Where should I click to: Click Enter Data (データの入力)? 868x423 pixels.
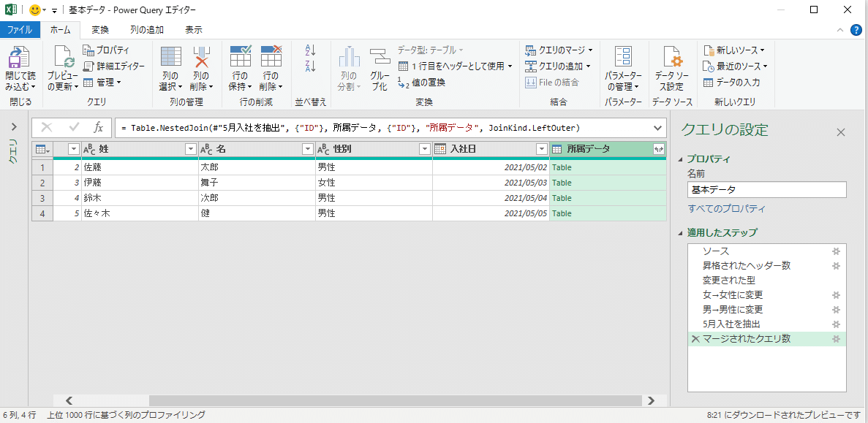(731, 83)
